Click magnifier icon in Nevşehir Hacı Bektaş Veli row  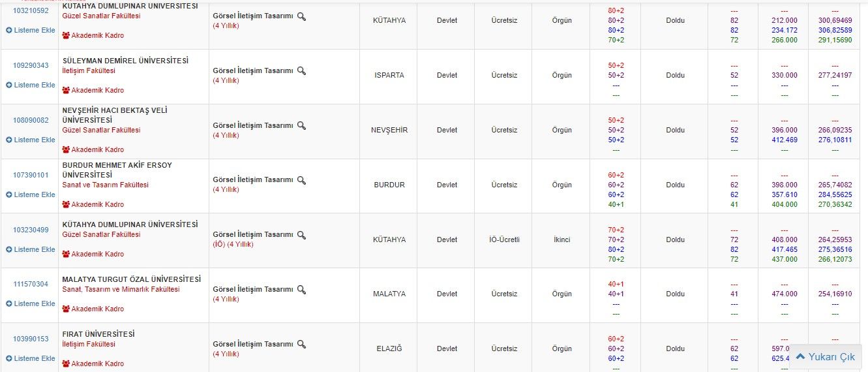(301, 125)
